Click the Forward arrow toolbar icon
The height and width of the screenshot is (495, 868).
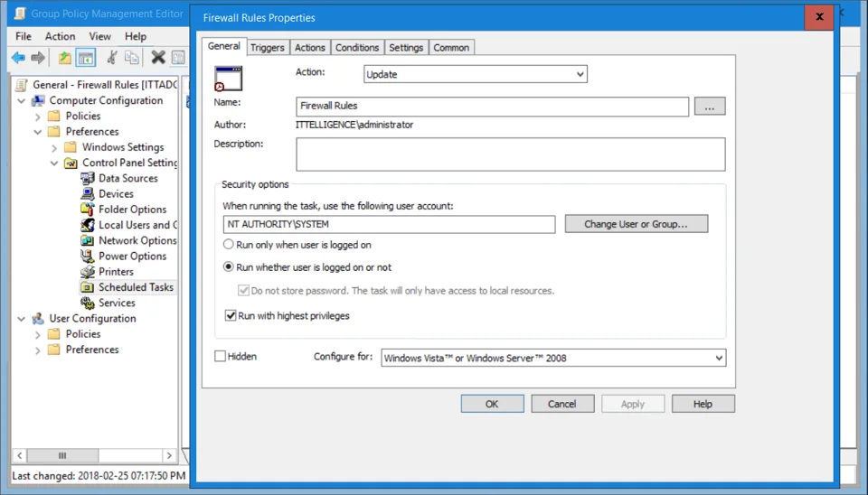38,58
